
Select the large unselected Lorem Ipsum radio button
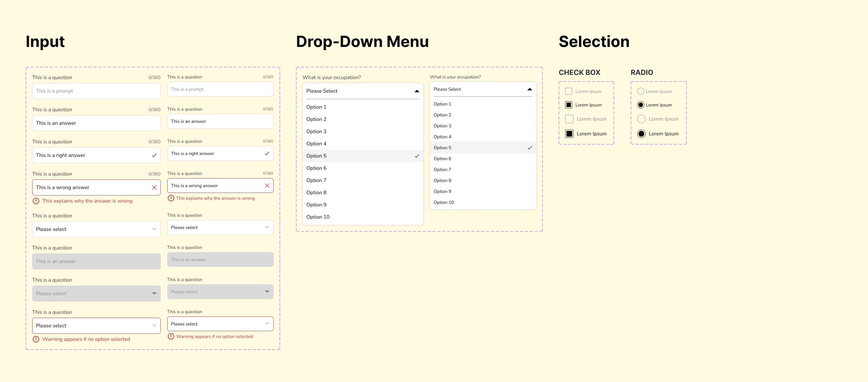pos(641,119)
